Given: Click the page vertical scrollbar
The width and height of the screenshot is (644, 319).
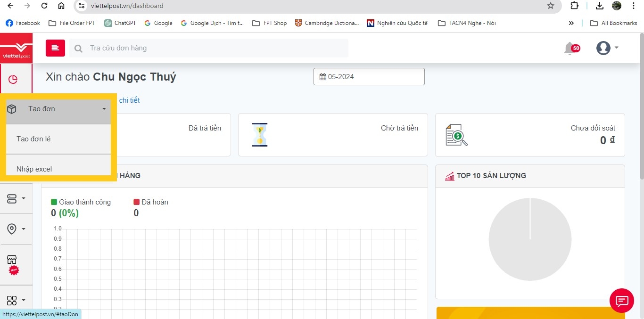Looking at the screenshot, I should click(641, 106).
